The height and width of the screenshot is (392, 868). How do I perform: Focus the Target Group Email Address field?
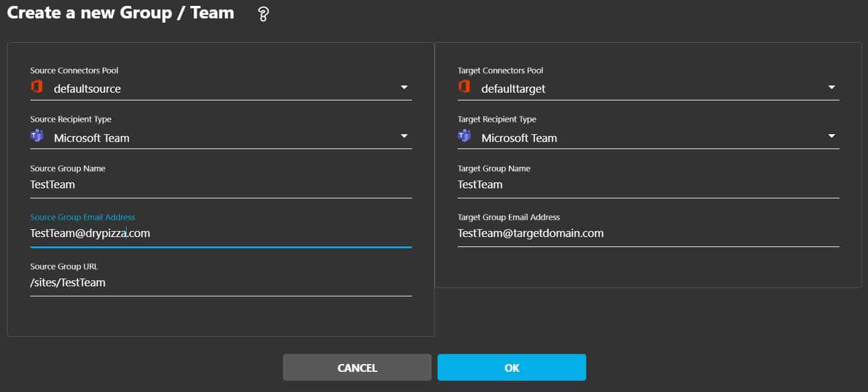coord(648,234)
